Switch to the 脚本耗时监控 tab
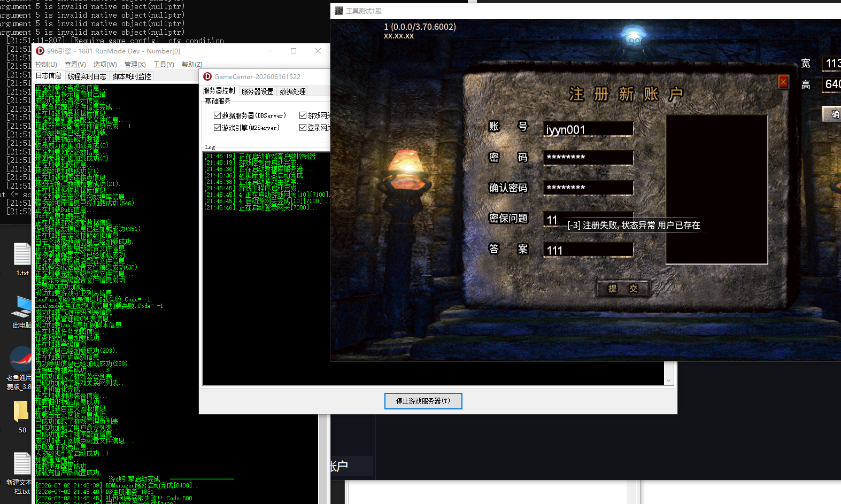Image resolution: width=841 pixels, height=504 pixels. [x=132, y=76]
